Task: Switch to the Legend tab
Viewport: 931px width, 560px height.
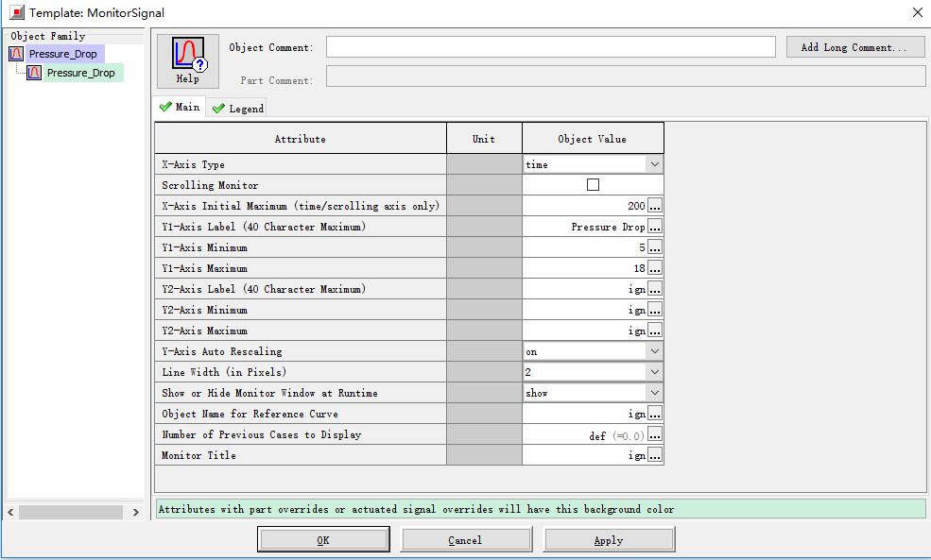Action: [238, 109]
